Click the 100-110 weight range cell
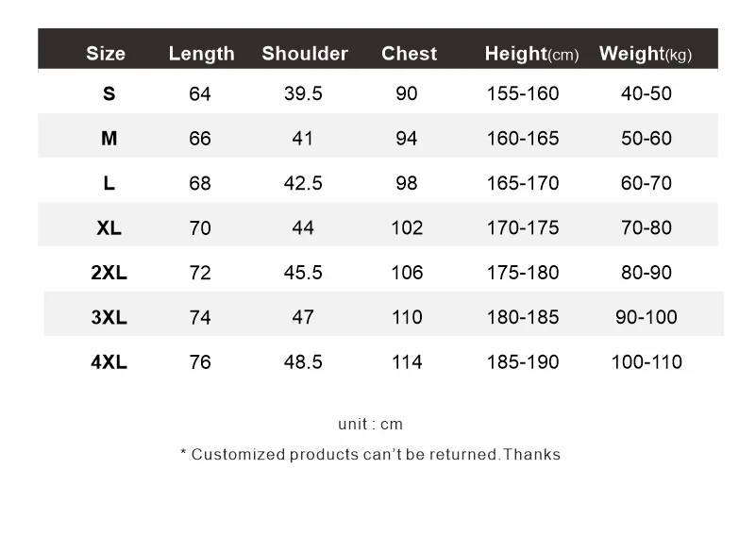This screenshot has height=536, width=756. point(647,361)
